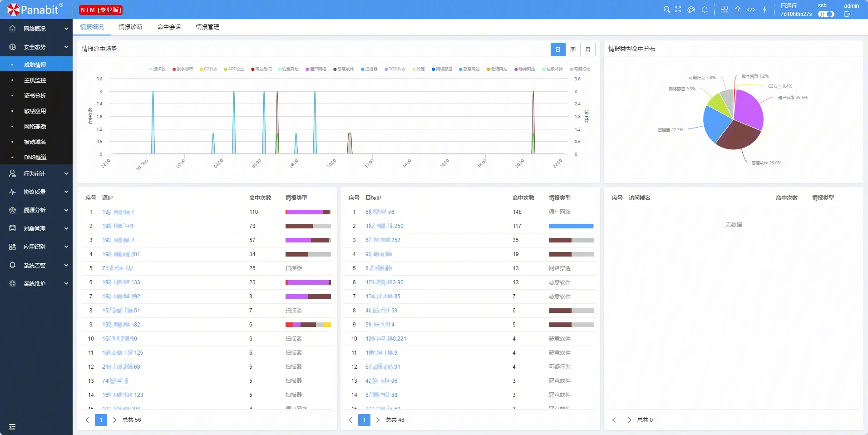This screenshot has height=435, width=868.
Task: Toggle 扫描器 series in chart legend
Action: click(x=369, y=69)
